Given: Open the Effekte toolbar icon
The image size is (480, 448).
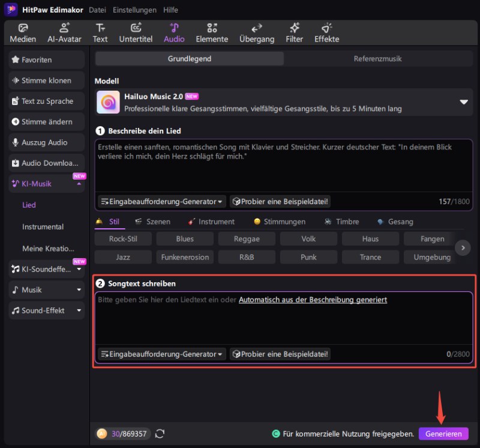Looking at the screenshot, I should [x=326, y=28].
